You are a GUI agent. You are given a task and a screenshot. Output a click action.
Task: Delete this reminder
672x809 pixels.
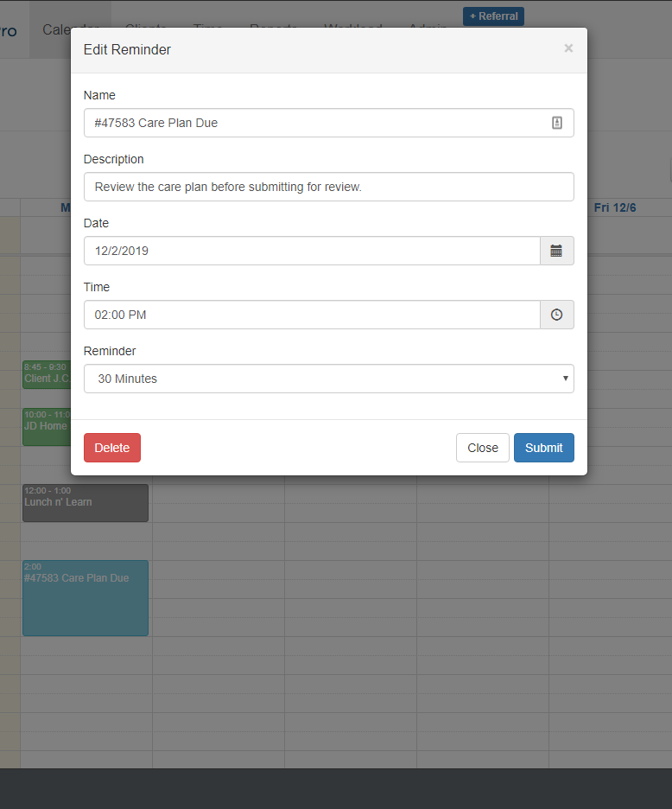[x=111, y=448]
